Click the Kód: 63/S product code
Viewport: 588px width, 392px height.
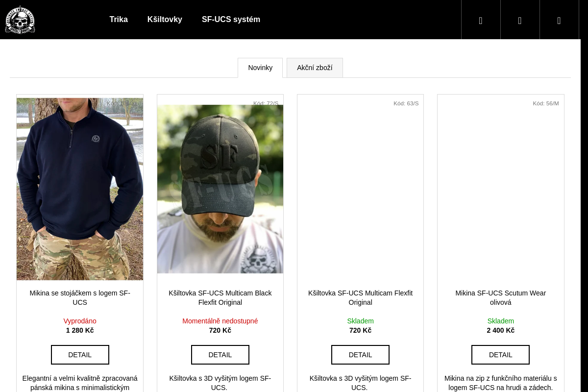[406, 103]
